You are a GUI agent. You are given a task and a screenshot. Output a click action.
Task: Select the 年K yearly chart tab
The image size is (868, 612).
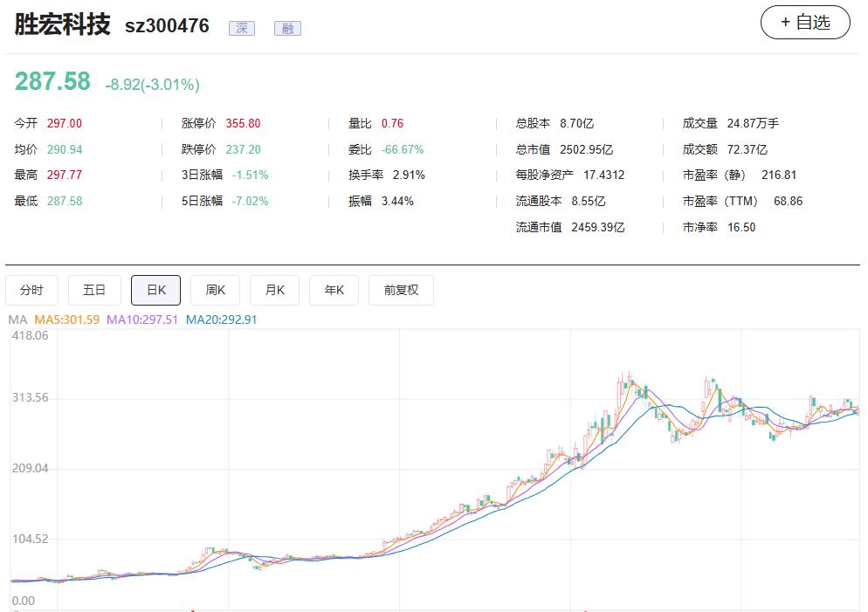tap(334, 290)
